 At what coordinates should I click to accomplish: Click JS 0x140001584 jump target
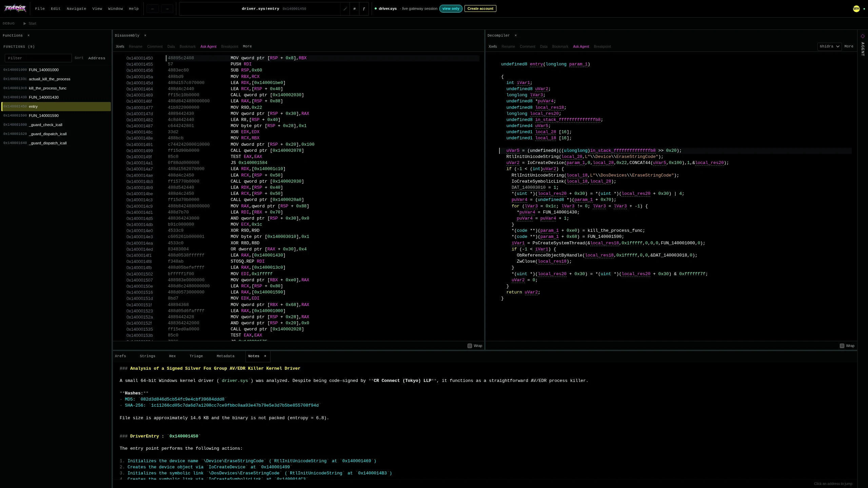click(253, 163)
